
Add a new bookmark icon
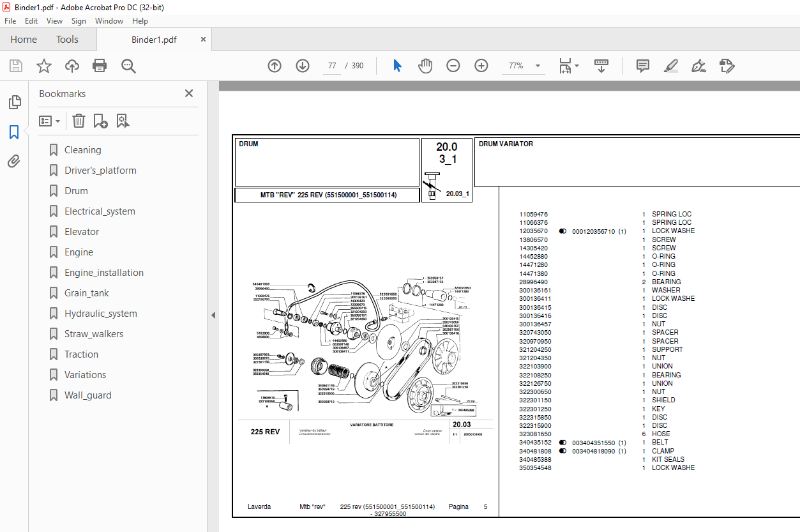[100, 121]
